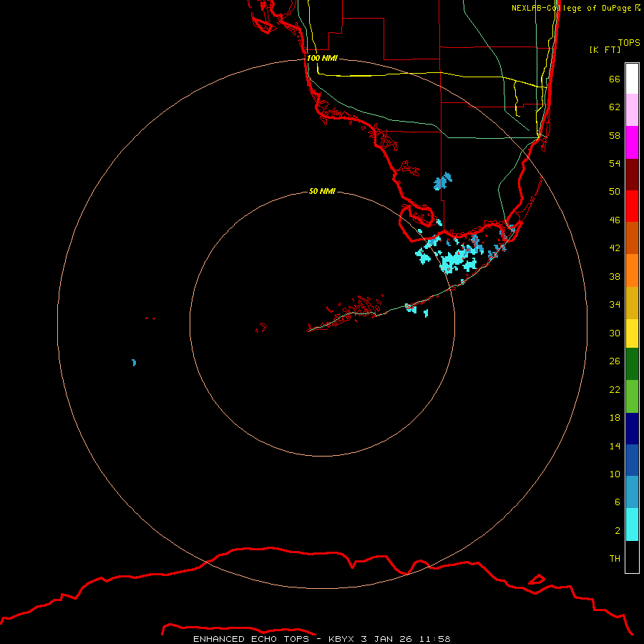Viewport: 644px width, 644px height.
Task: Click the NEXLAB-College of DuPage credit text
Action: pos(571,8)
